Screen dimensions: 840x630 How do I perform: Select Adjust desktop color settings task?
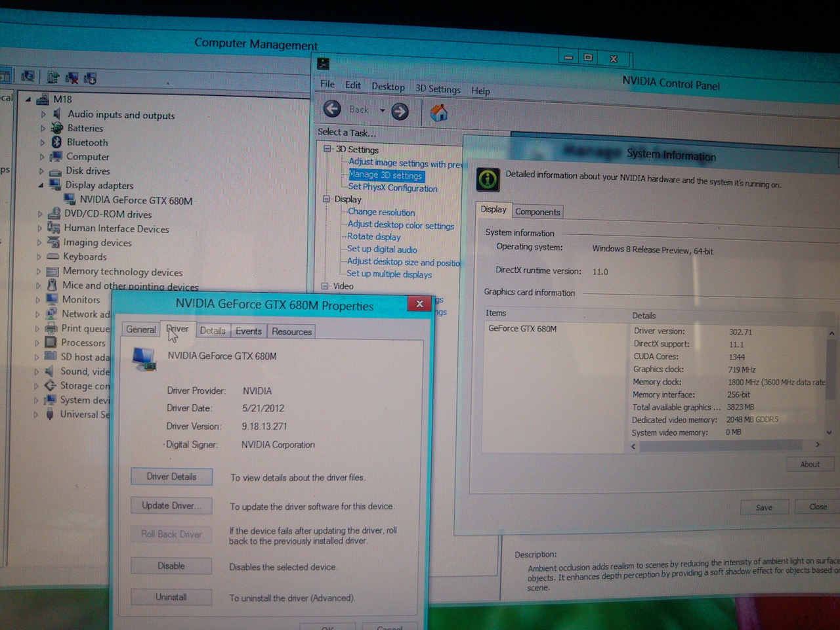(400, 224)
